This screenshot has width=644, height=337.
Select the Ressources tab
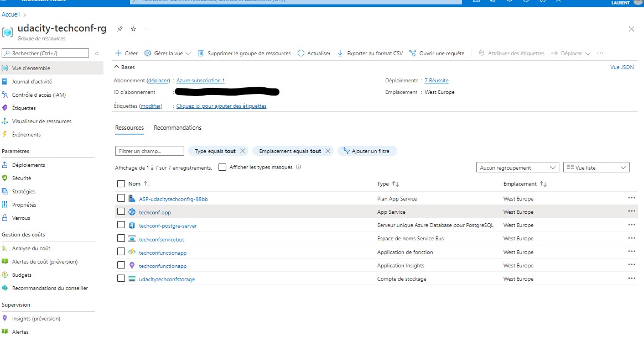[129, 128]
